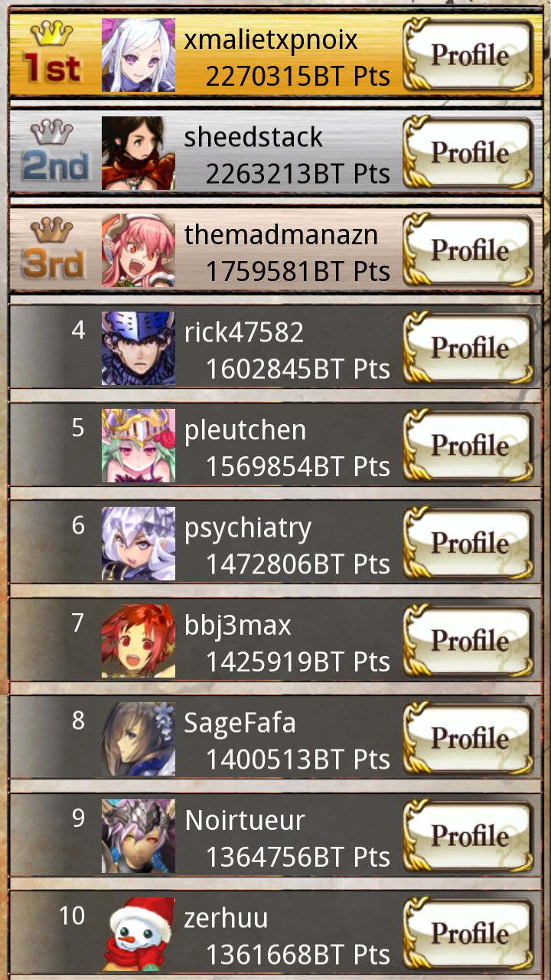Tap bbj3max's red-haired avatar
Image resolution: width=551 pixels, height=980 pixels.
tap(139, 641)
